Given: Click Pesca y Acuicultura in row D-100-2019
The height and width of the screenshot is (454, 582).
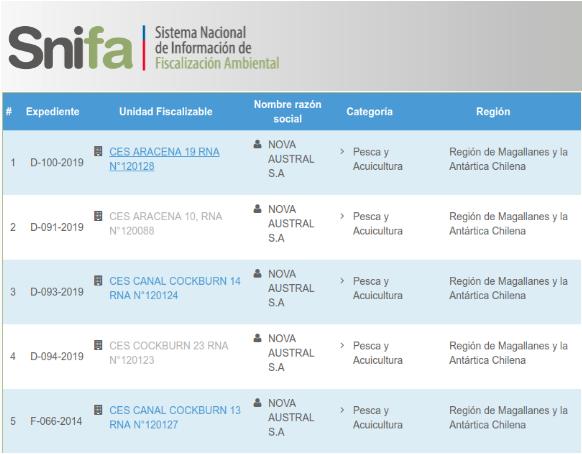Looking at the screenshot, I should coord(377,159).
